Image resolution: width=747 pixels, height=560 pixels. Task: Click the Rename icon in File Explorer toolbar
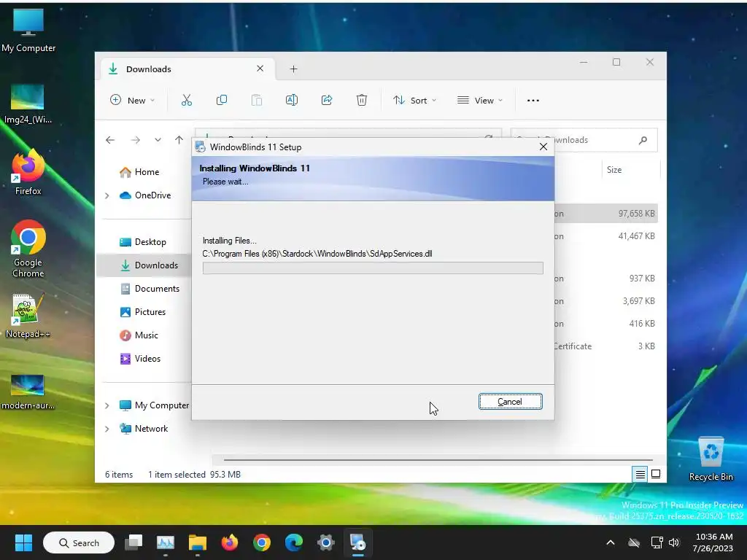[292, 100]
